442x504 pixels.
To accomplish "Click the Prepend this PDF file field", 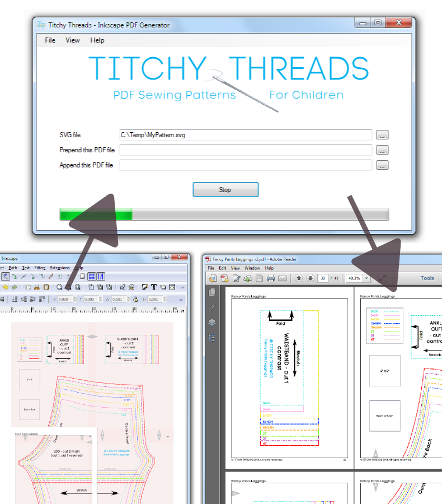I will [246, 150].
